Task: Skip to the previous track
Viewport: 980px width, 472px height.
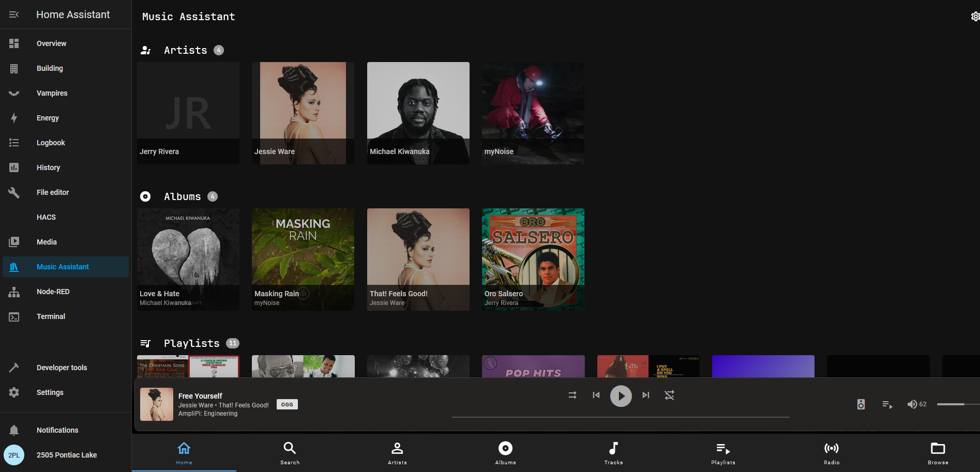Action: 596,395
